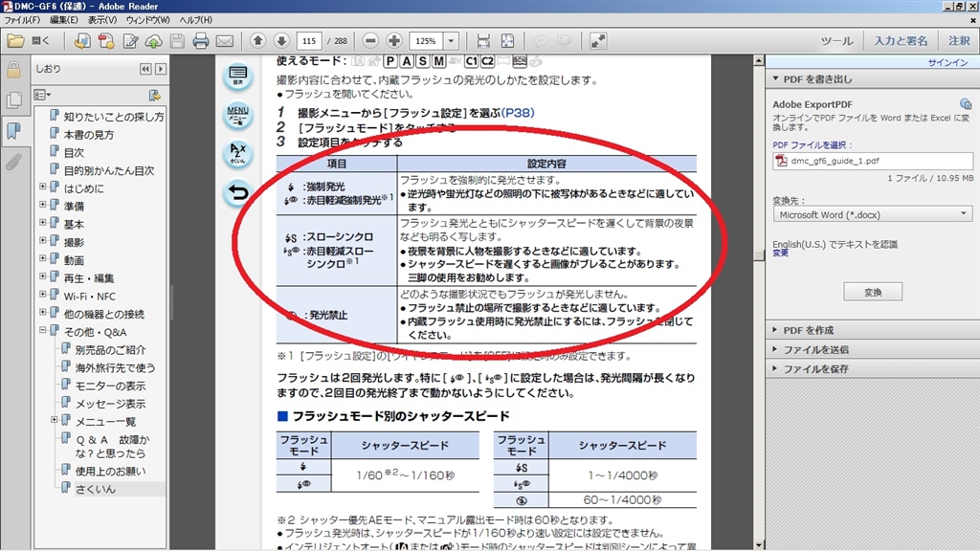Click the sign document pen icon
The height and width of the screenshot is (551, 980).
pos(130,41)
